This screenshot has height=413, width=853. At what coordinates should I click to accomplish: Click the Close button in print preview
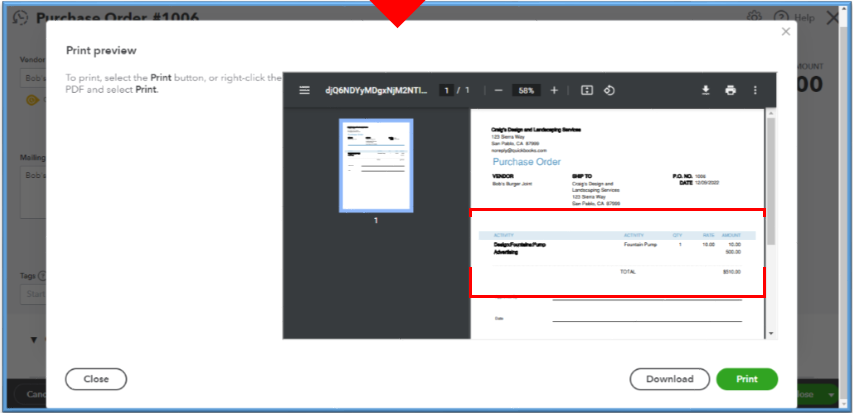coord(96,379)
